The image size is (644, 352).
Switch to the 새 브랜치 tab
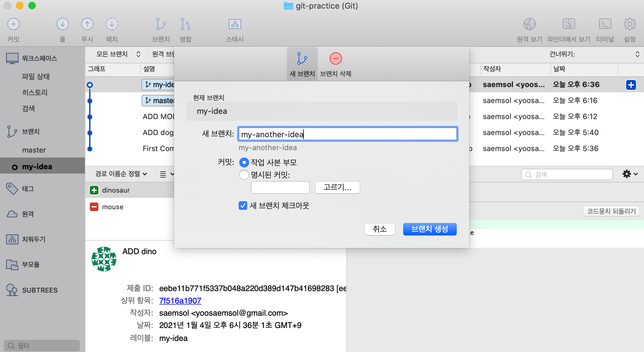(302, 64)
